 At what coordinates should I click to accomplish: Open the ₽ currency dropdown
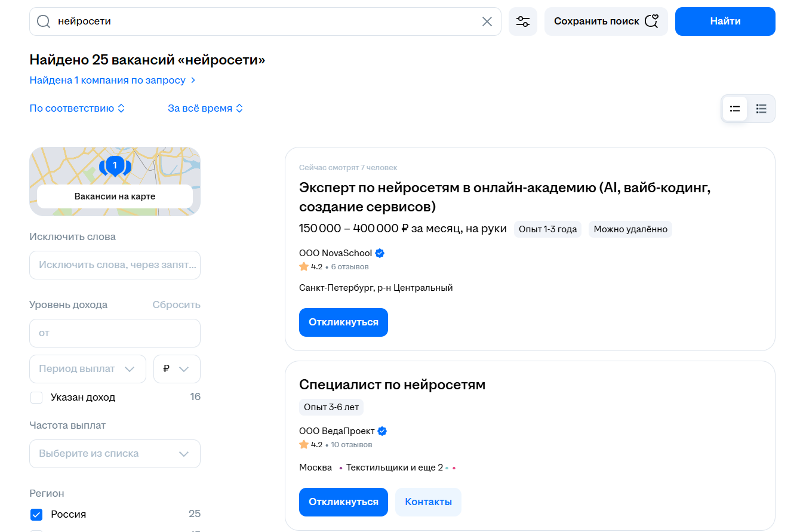coord(176,368)
